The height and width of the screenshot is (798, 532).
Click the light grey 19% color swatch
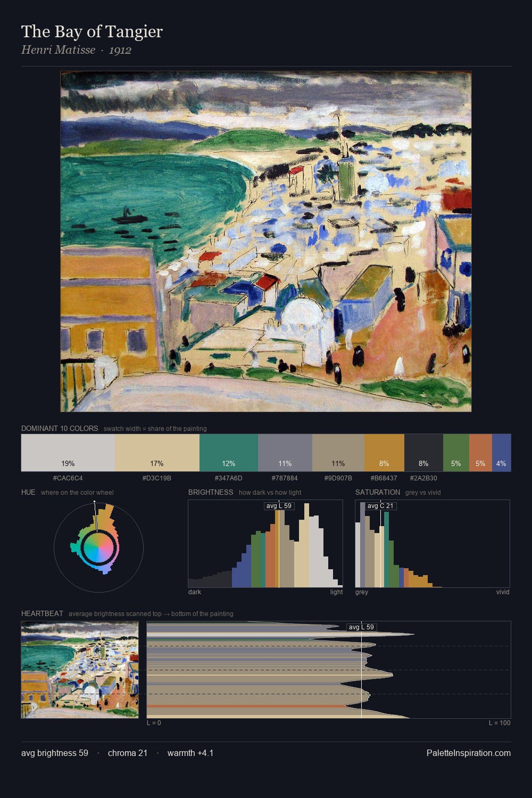click(68, 453)
